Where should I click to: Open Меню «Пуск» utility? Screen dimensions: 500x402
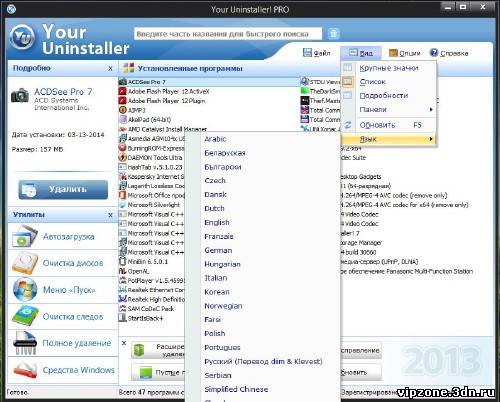click(x=63, y=290)
